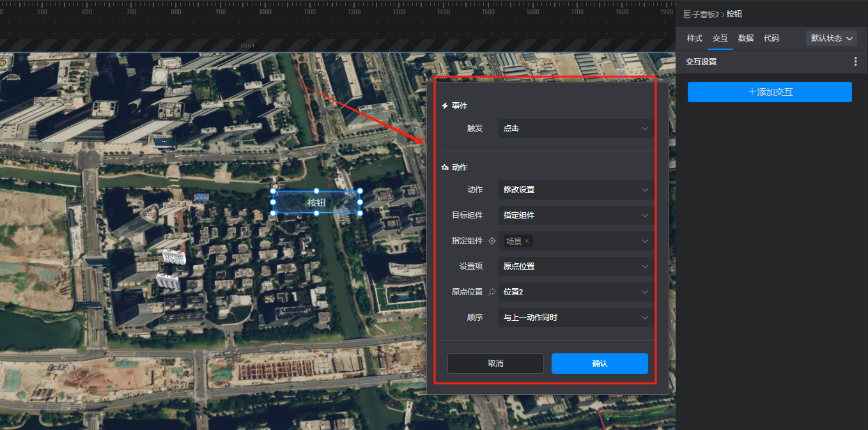
Task: Open the 代码 tab
Action: (771, 38)
